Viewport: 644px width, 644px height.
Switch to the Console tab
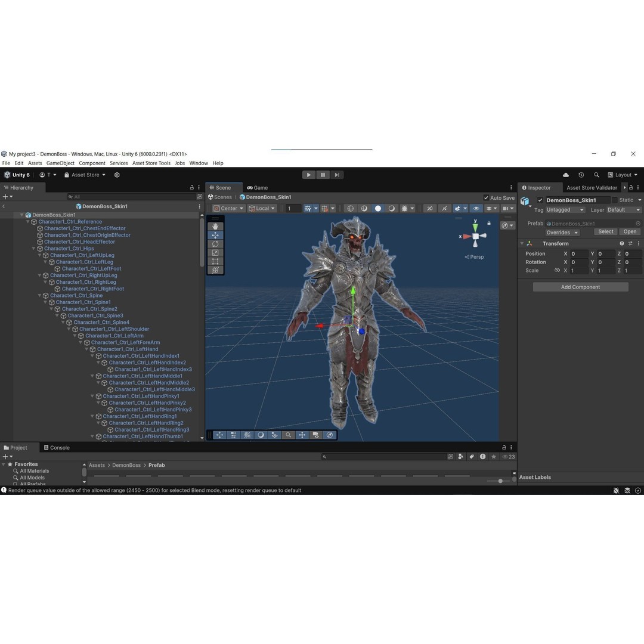coord(57,448)
